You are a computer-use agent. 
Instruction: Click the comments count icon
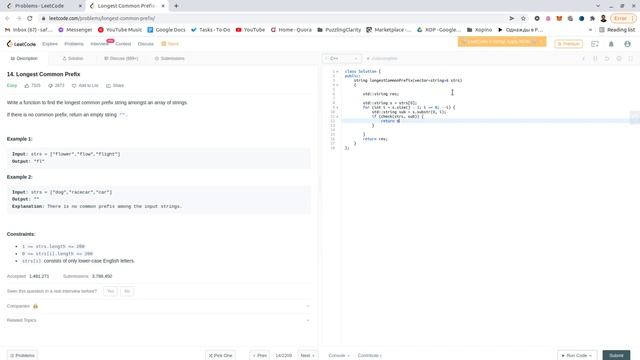coord(51,86)
